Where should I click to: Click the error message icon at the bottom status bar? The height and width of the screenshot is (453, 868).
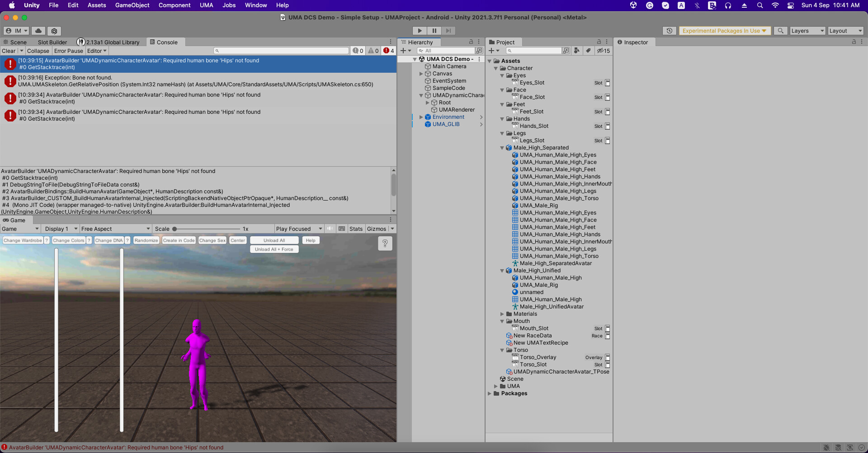point(5,448)
